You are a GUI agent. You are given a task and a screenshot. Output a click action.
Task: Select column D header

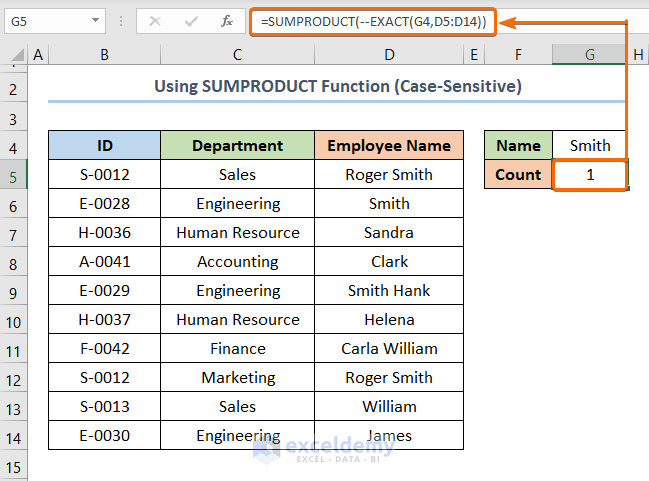pos(388,56)
